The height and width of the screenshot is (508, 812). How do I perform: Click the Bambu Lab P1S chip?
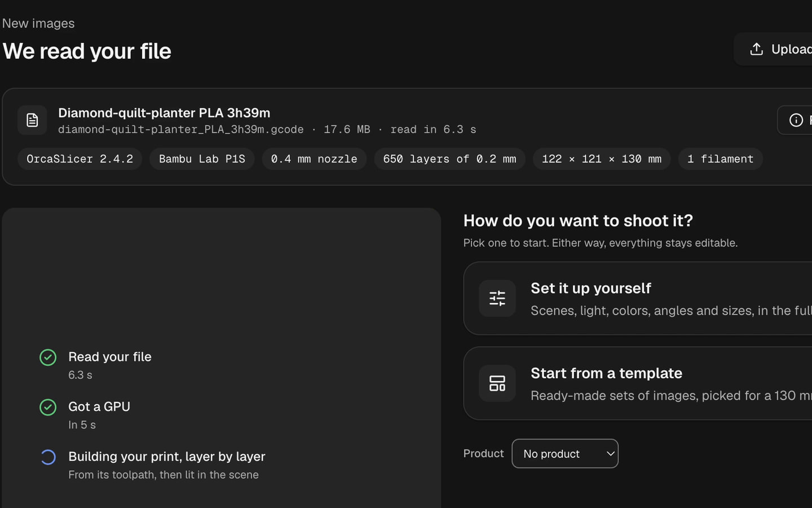pyautogui.click(x=202, y=159)
